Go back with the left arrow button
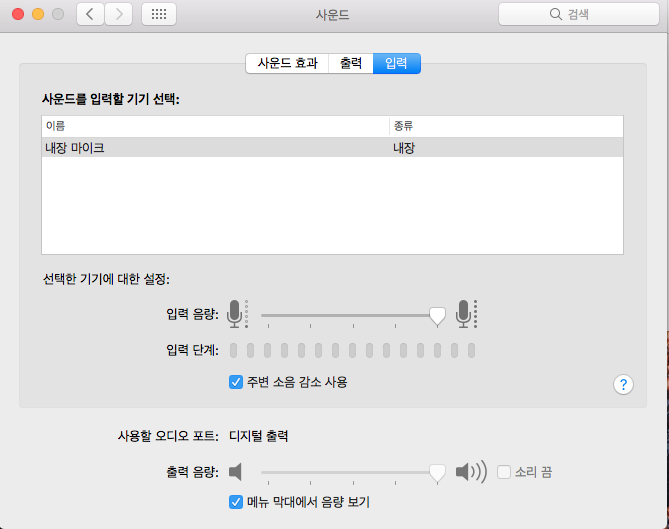This screenshot has width=669, height=529. tap(90, 14)
